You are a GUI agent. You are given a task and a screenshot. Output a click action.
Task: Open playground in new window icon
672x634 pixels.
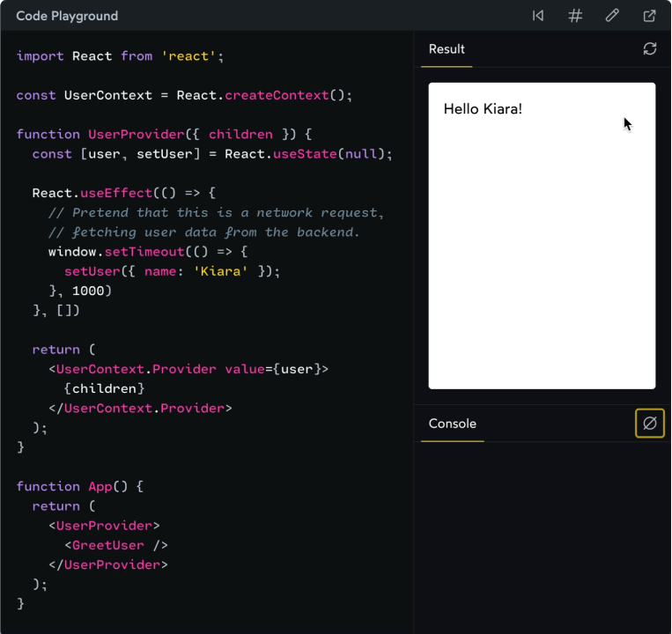click(649, 16)
